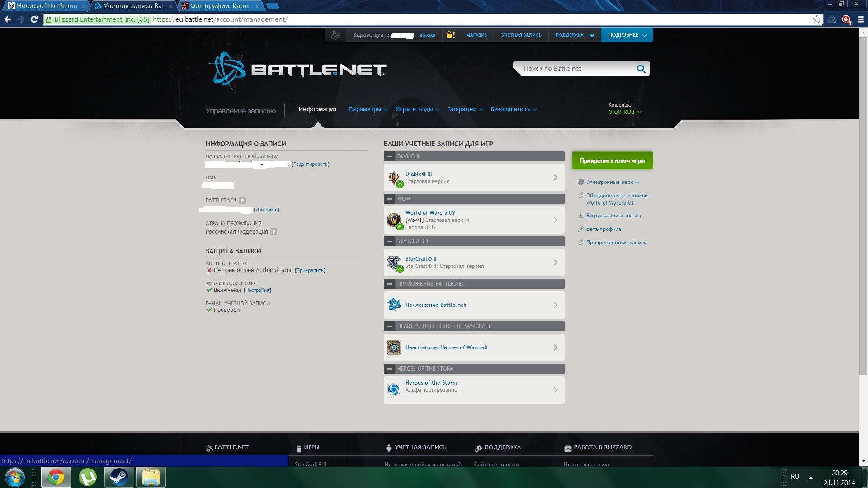Click the Heroes of the Storm icon

(x=394, y=389)
